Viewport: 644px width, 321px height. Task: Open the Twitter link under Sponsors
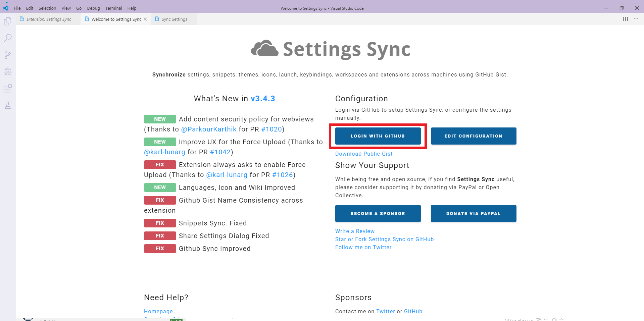385,311
